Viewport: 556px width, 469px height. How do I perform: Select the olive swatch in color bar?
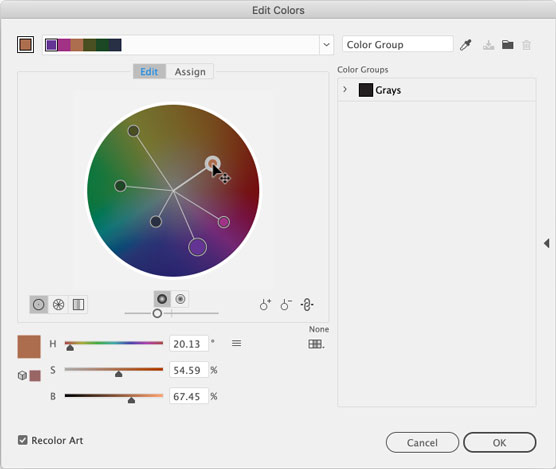click(90, 45)
